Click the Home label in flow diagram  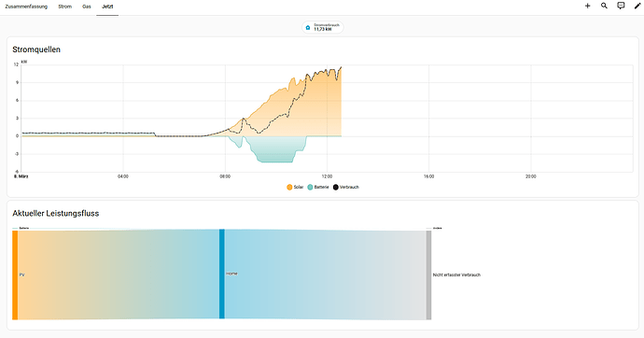coord(231,274)
